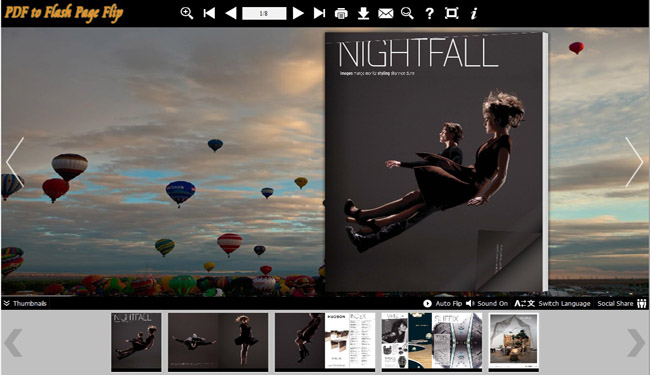650x375 pixels.
Task: Download the publication
Action: [364, 13]
